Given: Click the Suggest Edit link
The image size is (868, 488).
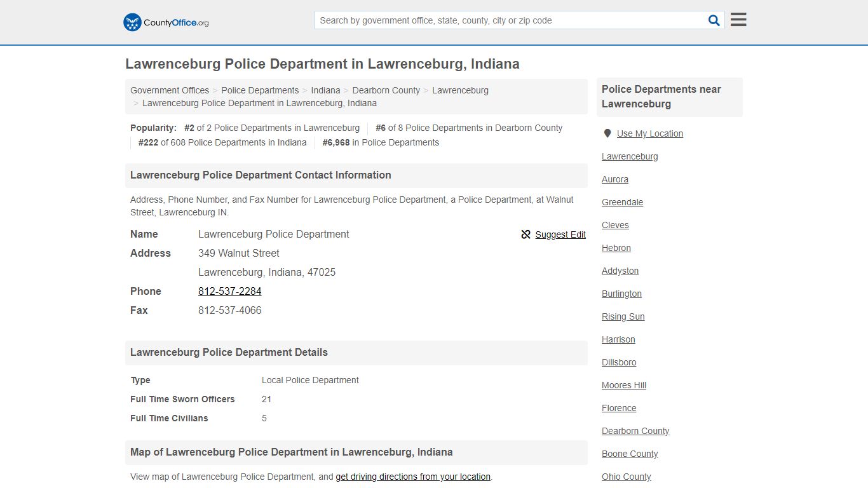Looking at the screenshot, I should click(x=560, y=234).
